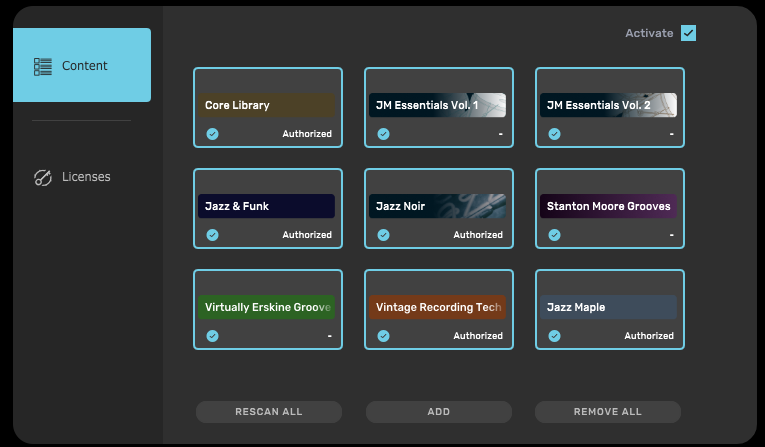Image resolution: width=765 pixels, height=447 pixels.
Task: Click the Authorized status under Jazz & Funk
Action: [x=307, y=235]
